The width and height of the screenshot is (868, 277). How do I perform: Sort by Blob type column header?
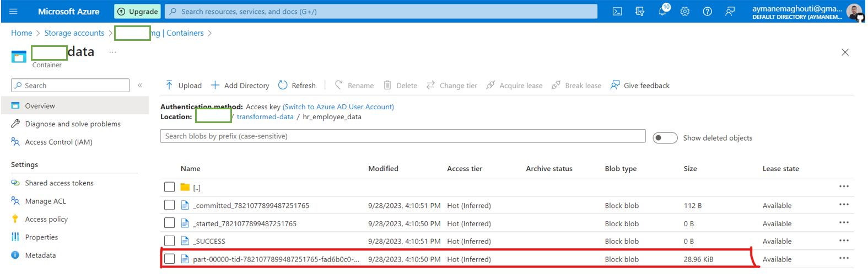tap(621, 169)
